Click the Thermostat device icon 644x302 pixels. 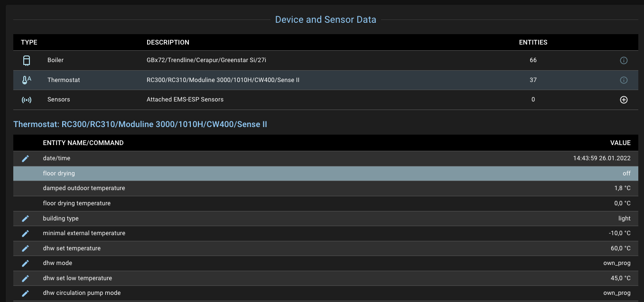pos(27,80)
